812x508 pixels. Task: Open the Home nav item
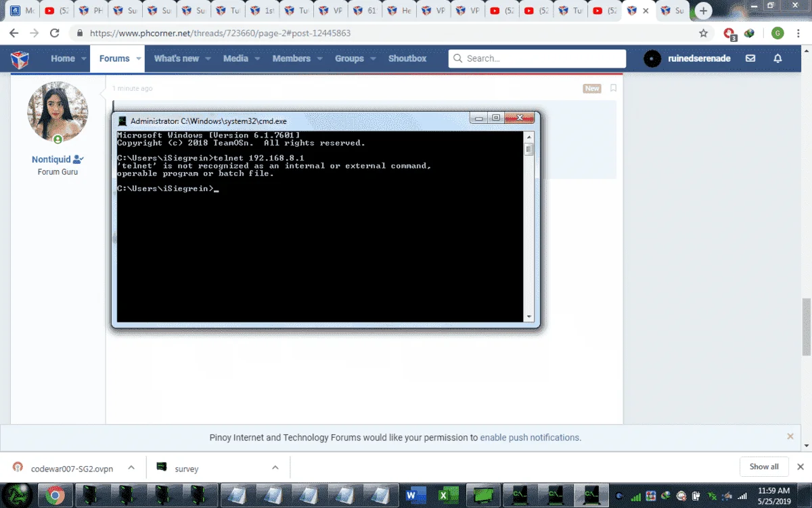click(62, 59)
